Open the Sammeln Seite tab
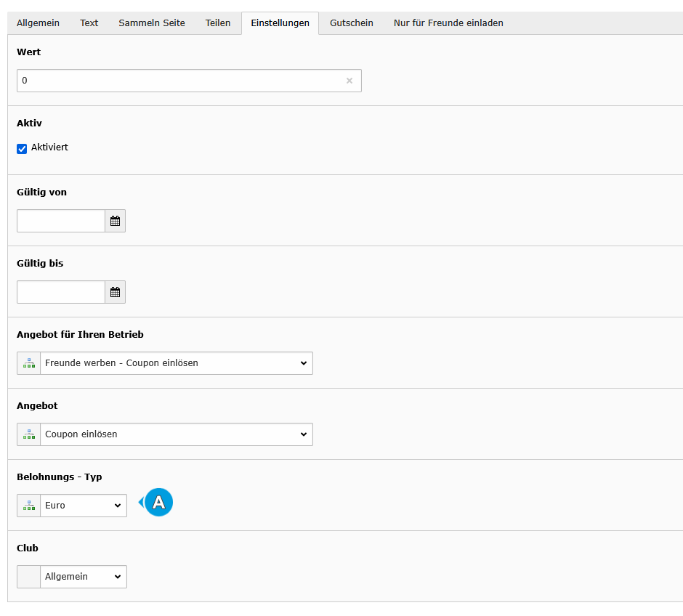This screenshot has height=616, width=683. 152,23
